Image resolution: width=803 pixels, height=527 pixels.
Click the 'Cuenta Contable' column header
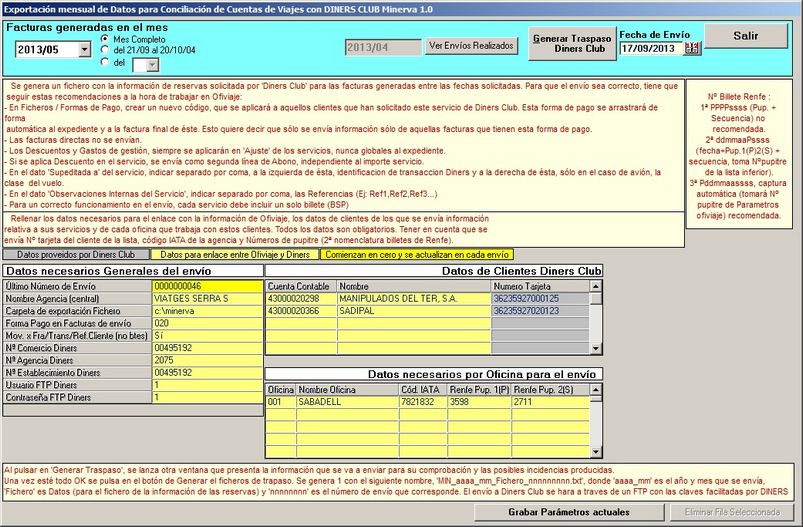point(301,286)
